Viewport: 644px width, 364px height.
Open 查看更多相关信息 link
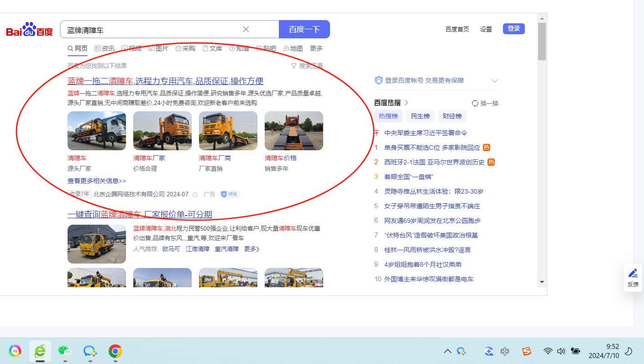coord(96,181)
